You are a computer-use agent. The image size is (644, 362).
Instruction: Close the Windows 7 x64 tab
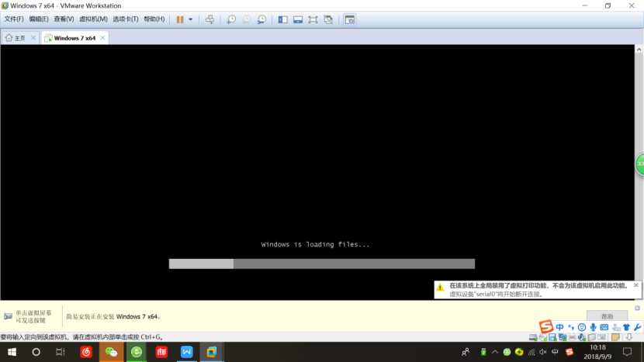pyautogui.click(x=102, y=38)
